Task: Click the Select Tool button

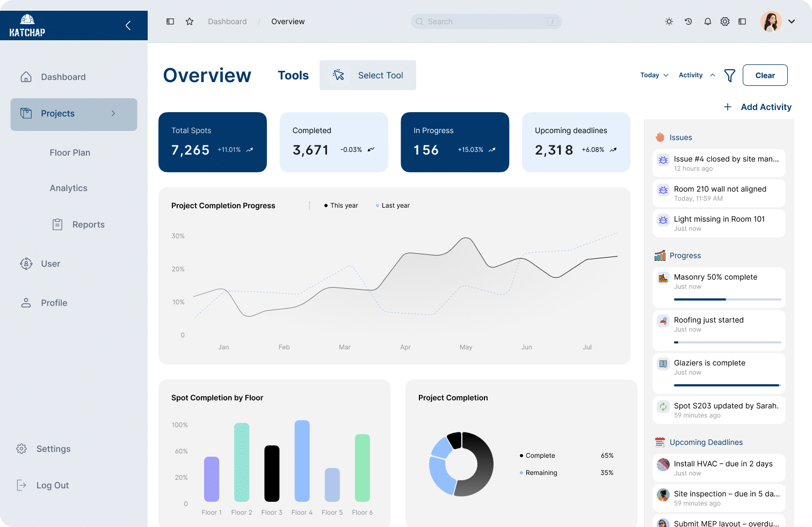Action: (x=368, y=75)
